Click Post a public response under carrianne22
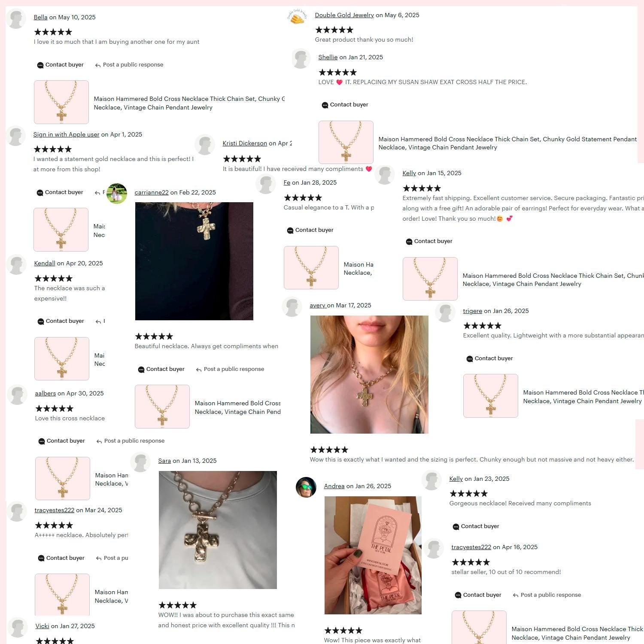Viewport: 644px width, 644px height. tap(234, 369)
